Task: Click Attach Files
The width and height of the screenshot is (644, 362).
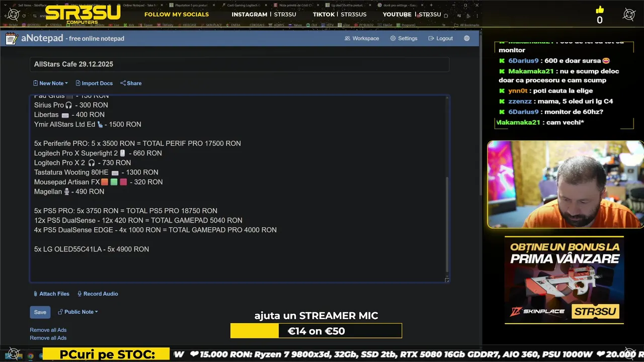Action: [x=51, y=294]
